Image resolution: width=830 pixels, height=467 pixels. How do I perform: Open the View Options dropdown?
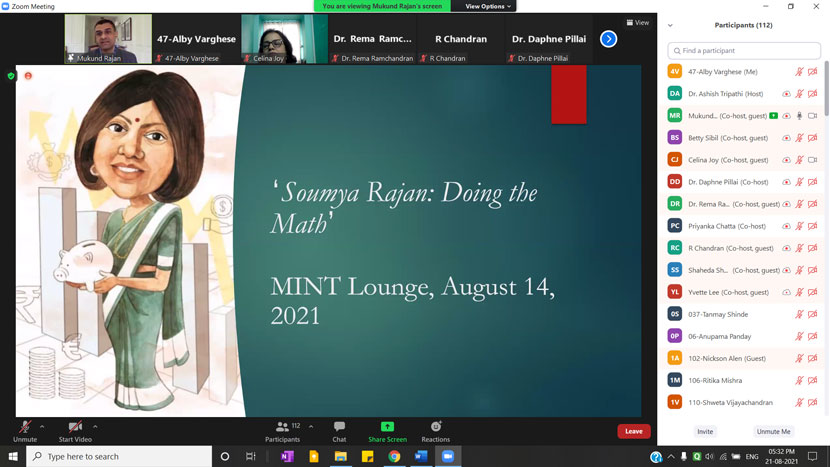tap(488, 6)
